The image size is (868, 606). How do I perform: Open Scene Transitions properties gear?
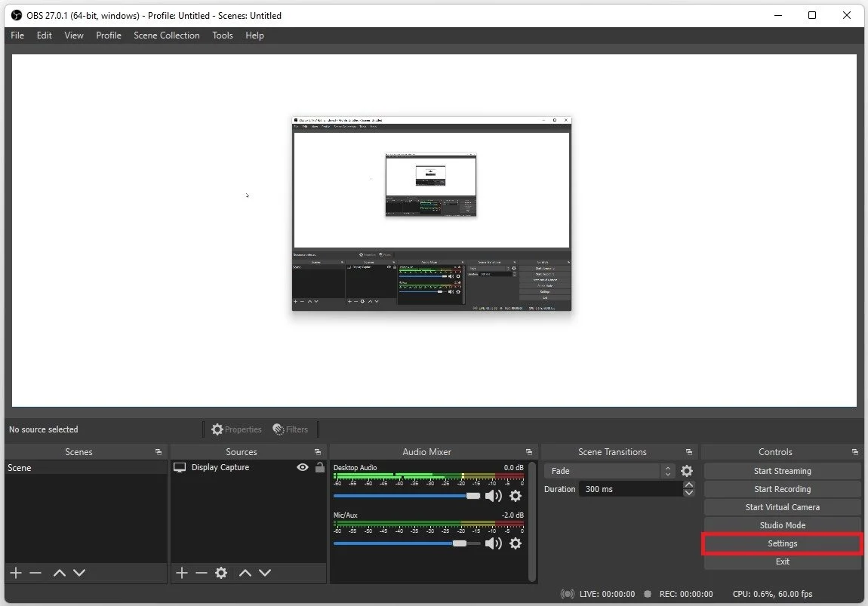[x=687, y=470]
